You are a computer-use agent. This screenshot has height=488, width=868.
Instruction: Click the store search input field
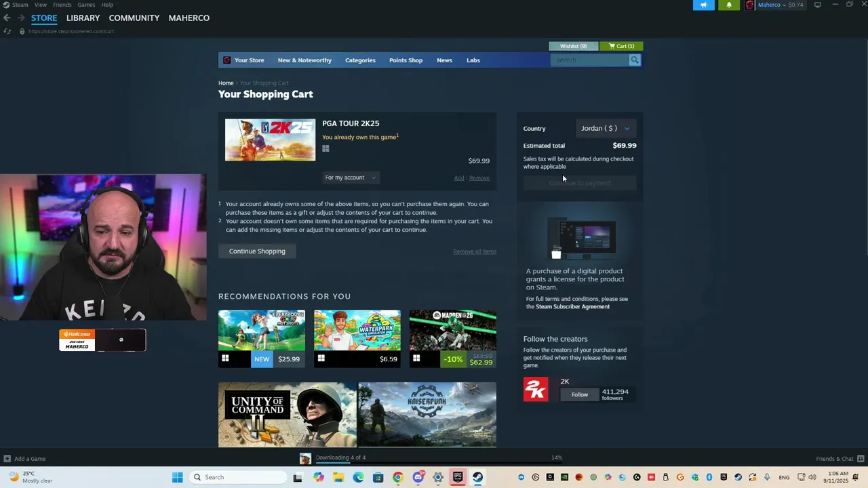(590, 60)
